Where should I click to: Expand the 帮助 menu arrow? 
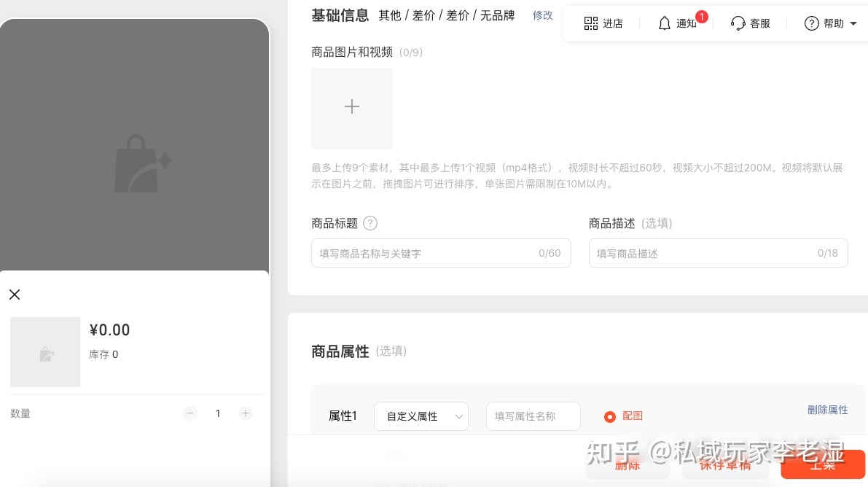(x=853, y=24)
